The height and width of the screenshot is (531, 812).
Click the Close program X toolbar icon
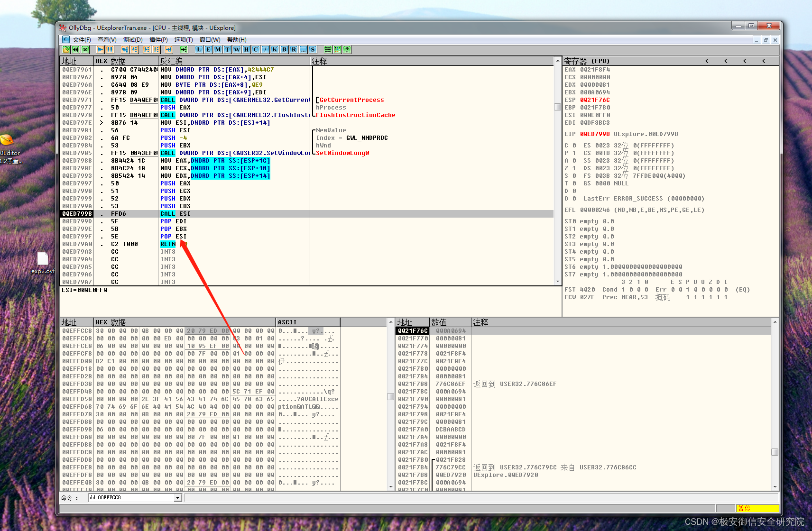coord(85,49)
